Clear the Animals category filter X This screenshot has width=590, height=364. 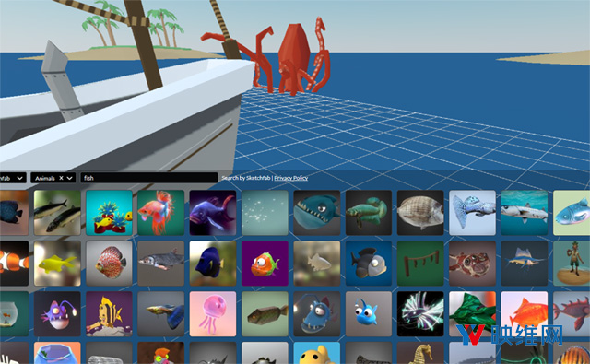62,178
